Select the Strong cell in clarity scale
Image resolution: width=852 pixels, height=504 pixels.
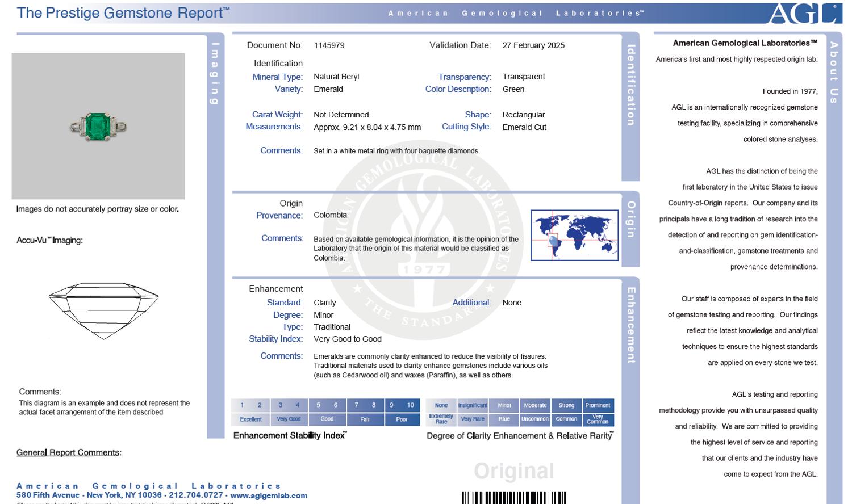coord(566,405)
